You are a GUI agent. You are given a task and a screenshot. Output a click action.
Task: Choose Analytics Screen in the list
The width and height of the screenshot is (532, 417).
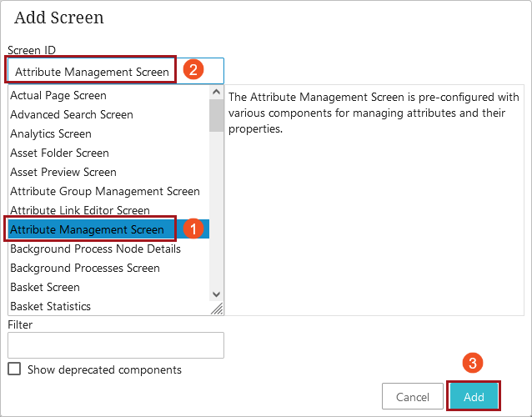(x=108, y=133)
